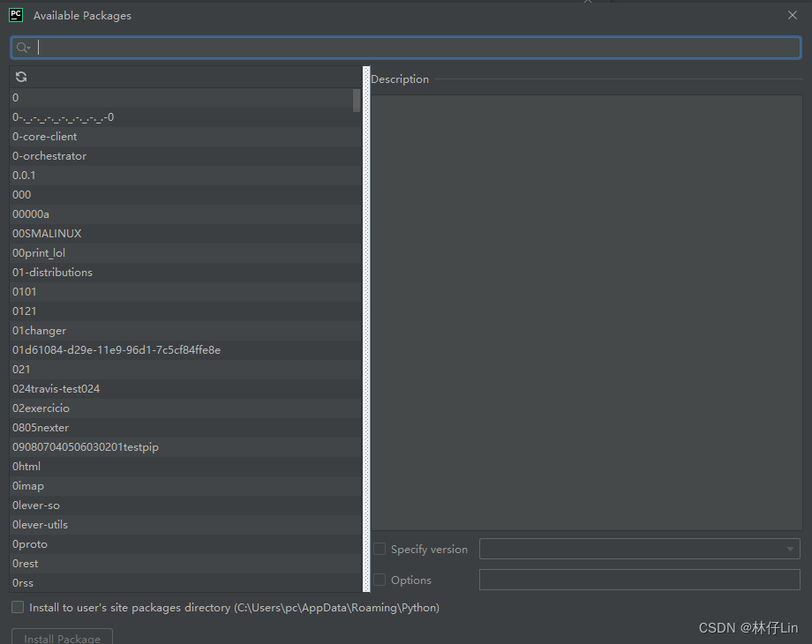The height and width of the screenshot is (644, 812).
Task: Select the 090807040506030201testpip package
Action: (185, 447)
